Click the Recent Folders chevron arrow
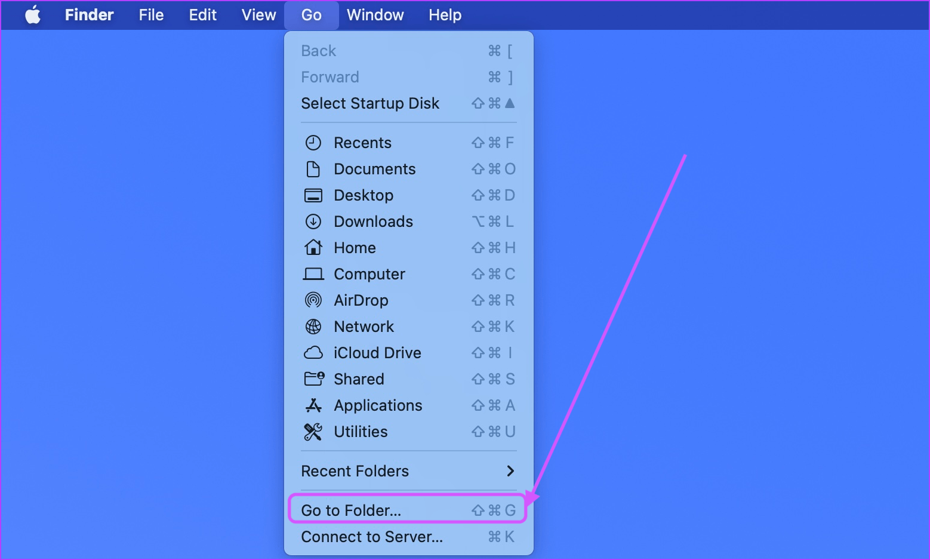This screenshot has width=930, height=560. pos(510,471)
